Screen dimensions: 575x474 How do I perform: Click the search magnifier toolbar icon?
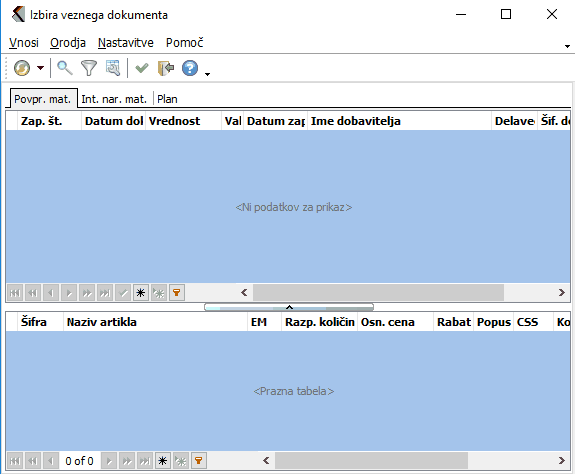click(x=65, y=68)
